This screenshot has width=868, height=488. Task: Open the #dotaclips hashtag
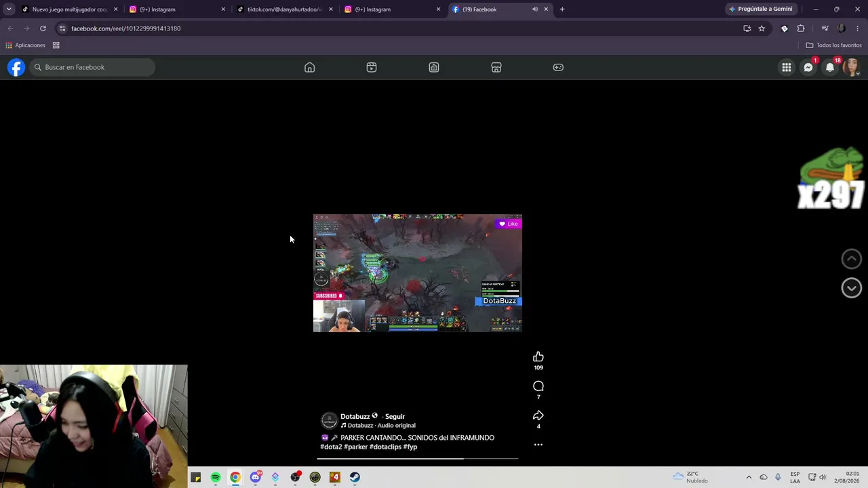385,447
